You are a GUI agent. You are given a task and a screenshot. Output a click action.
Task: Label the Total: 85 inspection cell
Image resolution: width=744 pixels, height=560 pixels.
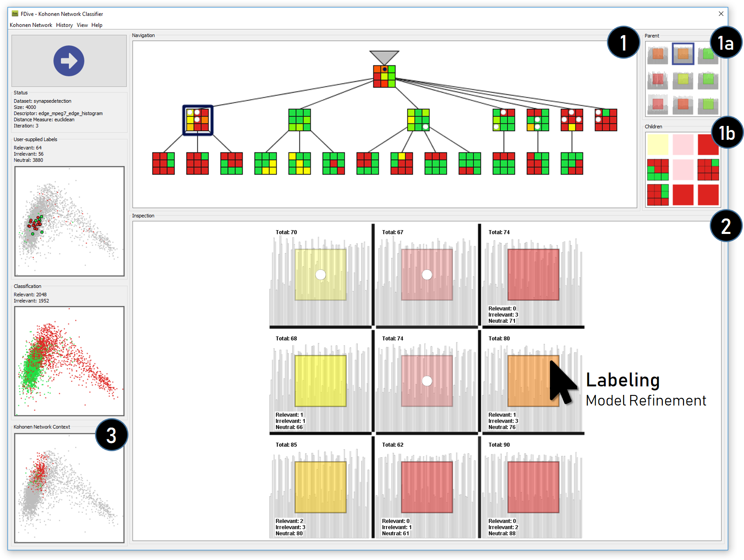(x=321, y=487)
